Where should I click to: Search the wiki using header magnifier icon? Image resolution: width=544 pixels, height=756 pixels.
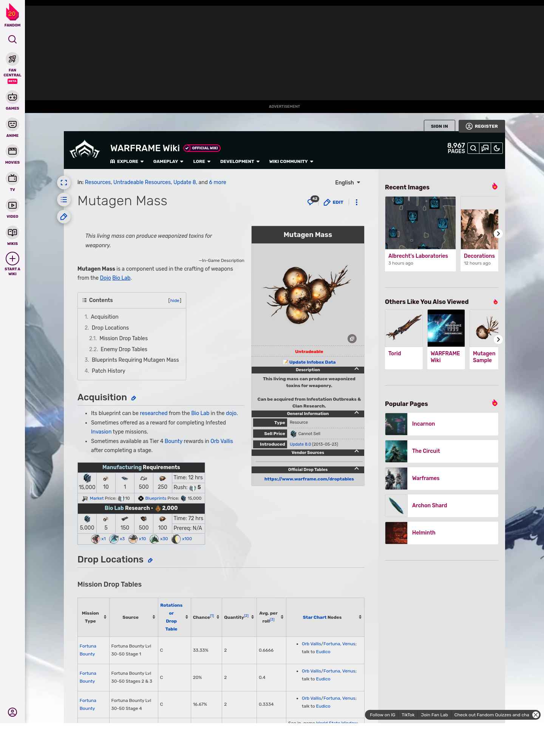(473, 148)
